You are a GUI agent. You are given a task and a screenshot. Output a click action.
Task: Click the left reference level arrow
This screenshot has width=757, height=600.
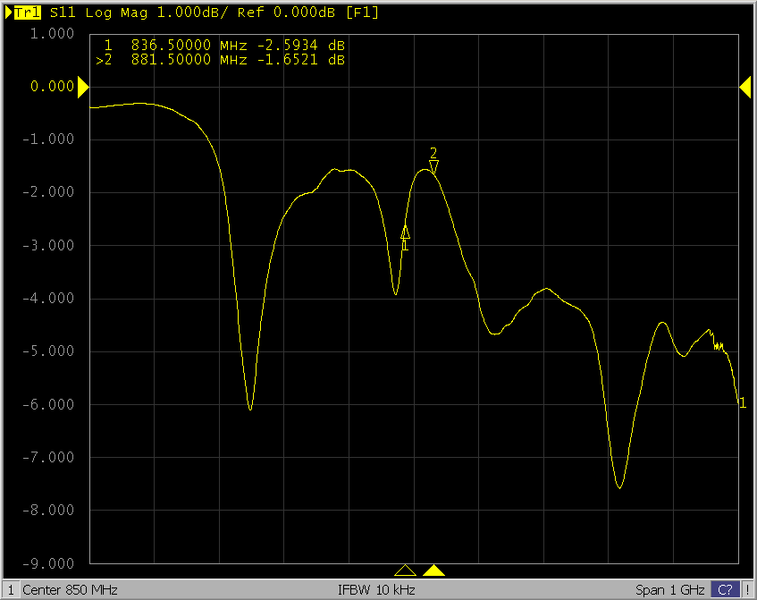(83, 88)
